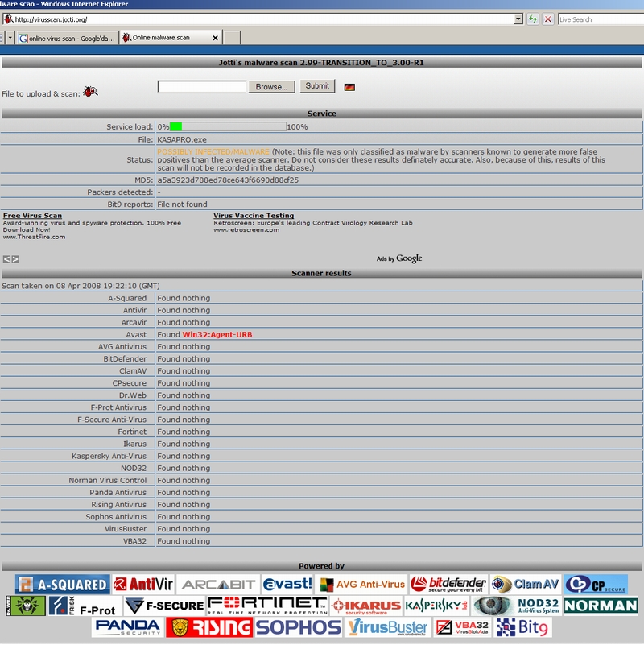Open the Free Virus Scan ad link
This screenshot has height=645, width=644.
click(32, 216)
